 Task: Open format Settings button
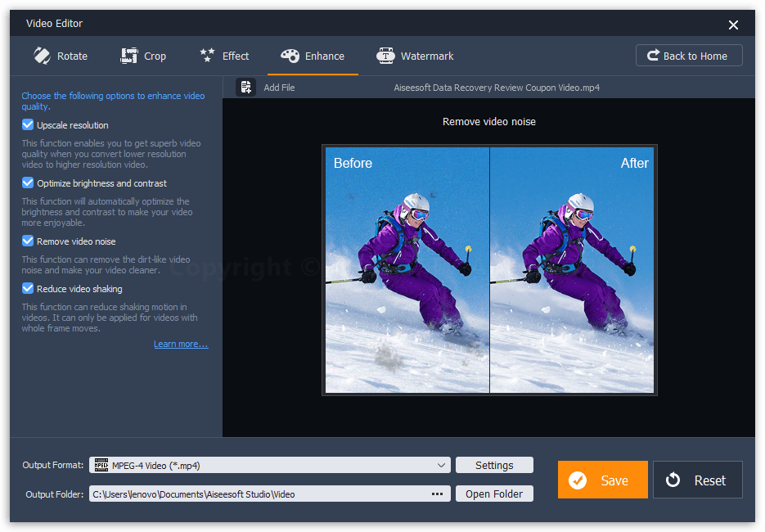tap(494, 465)
